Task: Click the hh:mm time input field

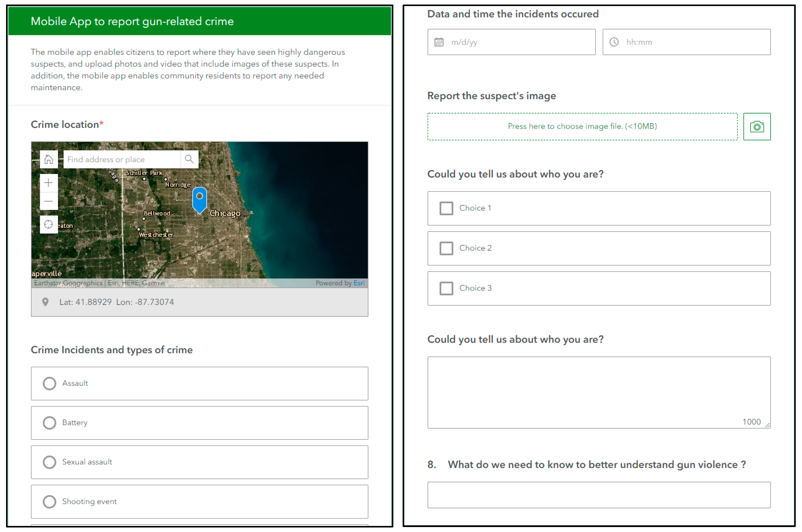Action: [687, 42]
